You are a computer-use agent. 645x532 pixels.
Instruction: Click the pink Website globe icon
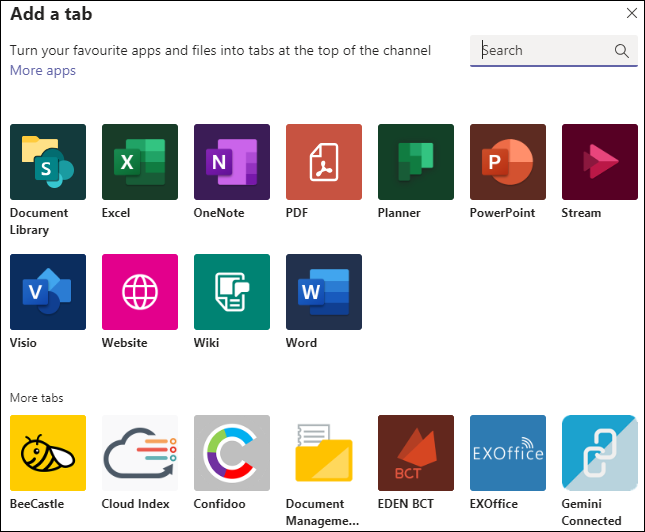(x=140, y=292)
